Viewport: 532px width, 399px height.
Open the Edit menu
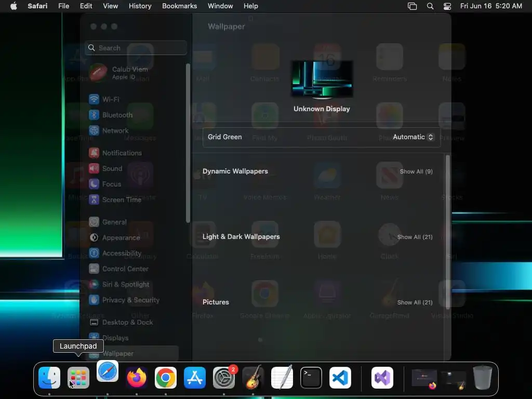[86, 6]
